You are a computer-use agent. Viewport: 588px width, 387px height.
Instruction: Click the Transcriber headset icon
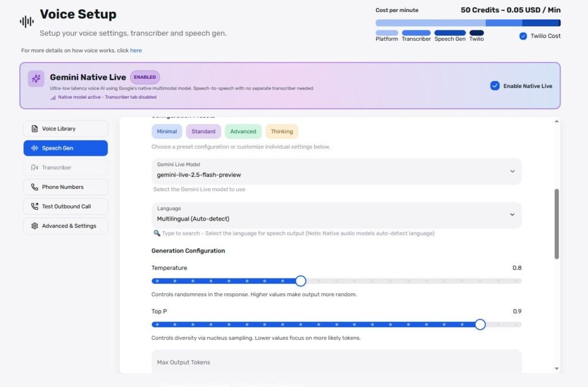tap(34, 168)
